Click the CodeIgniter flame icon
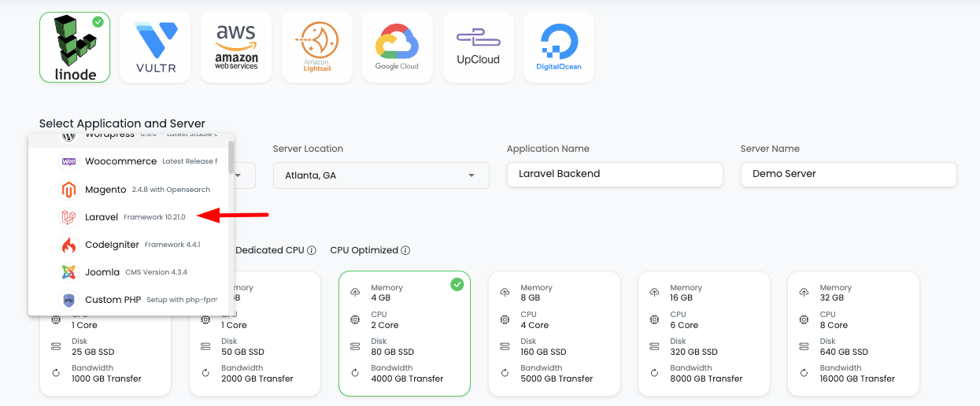The image size is (980, 406). [x=69, y=245]
